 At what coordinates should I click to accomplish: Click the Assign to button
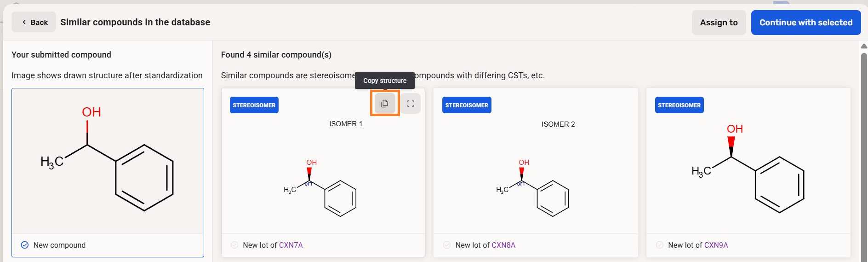[x=719, y=23]
